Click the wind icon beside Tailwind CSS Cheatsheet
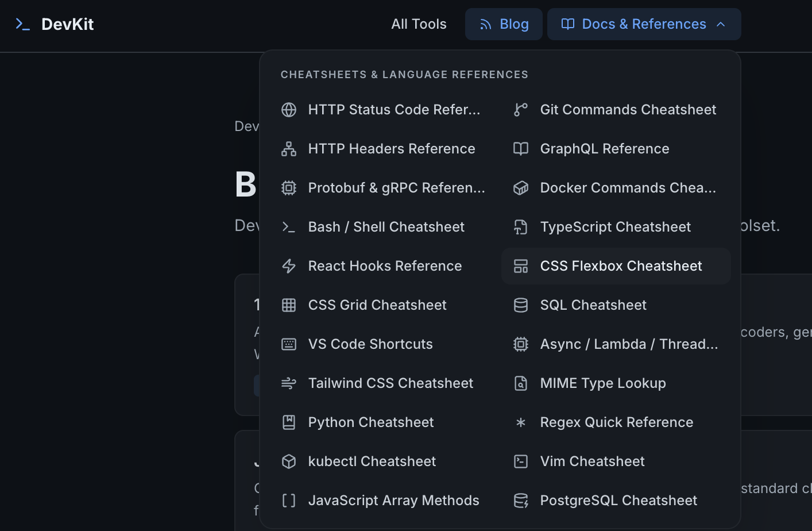Viewport: 812px width, 531px height. 289,383
